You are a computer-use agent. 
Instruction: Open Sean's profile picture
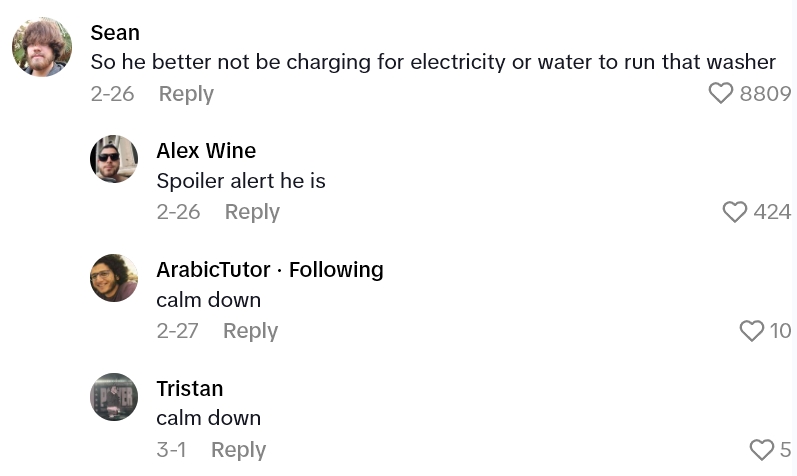pyautogui.click(x=42, y=47)
